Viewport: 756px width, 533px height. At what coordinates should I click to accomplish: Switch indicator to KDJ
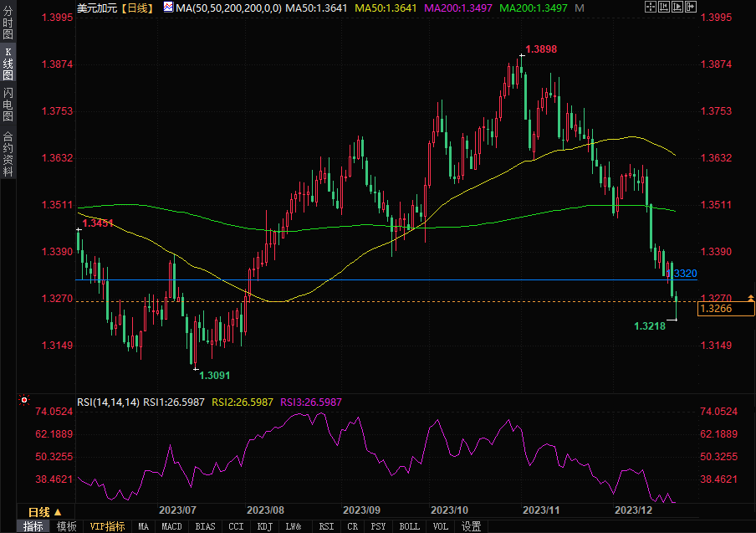pos(264,526)
